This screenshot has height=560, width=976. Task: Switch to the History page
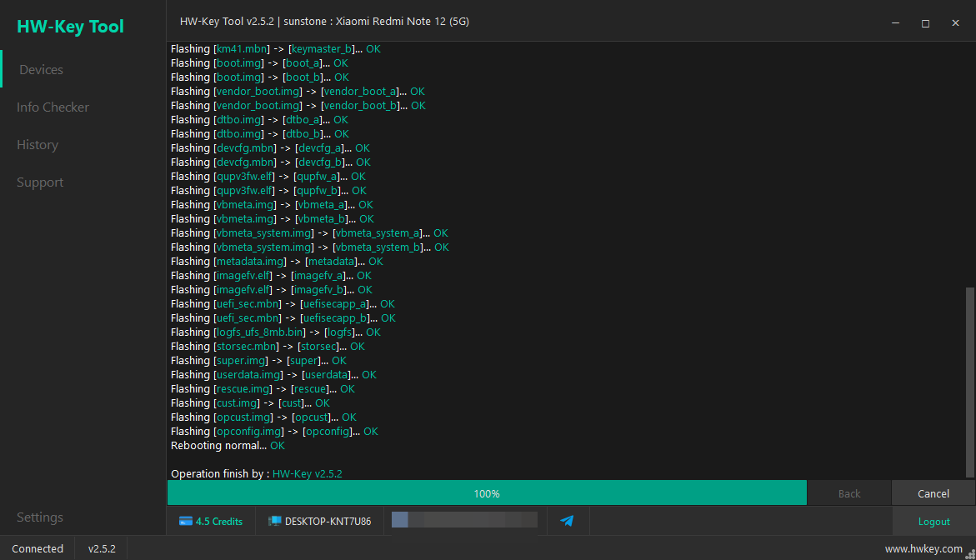point(38,145)
